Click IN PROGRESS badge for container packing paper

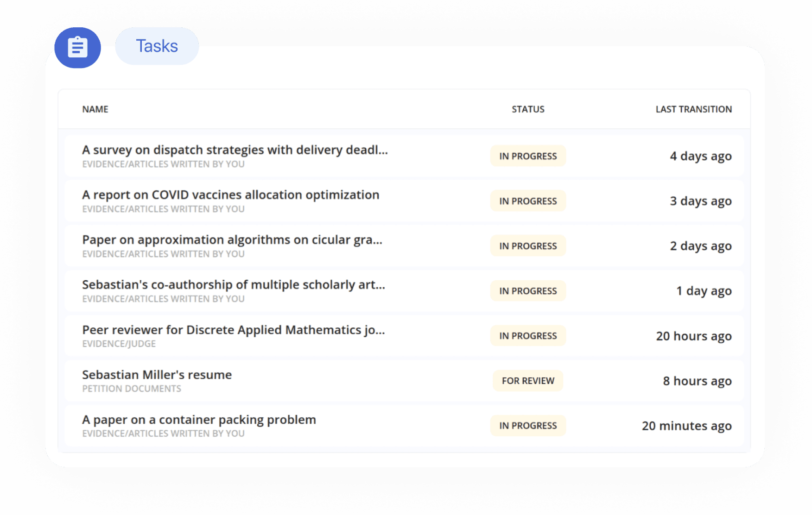click(528, 426)
